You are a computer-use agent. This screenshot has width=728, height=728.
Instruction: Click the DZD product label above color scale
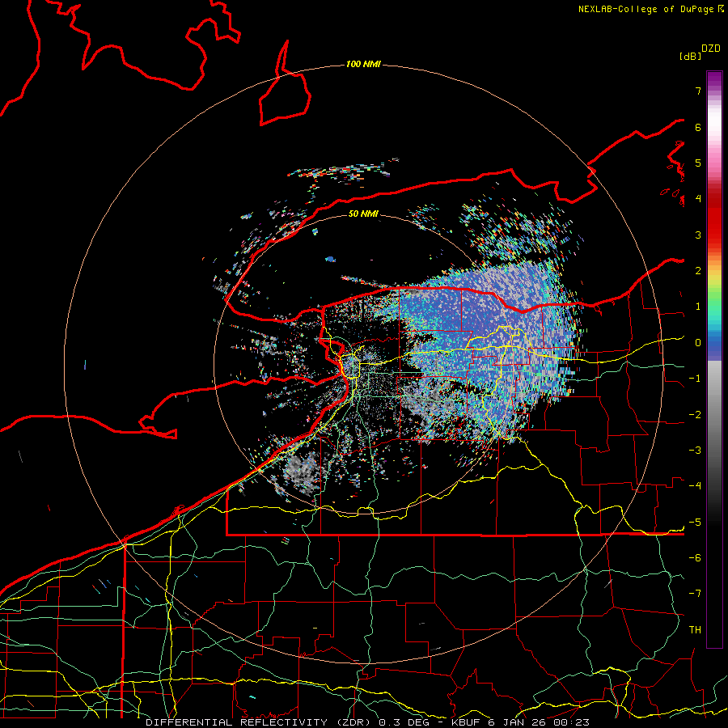711,49
